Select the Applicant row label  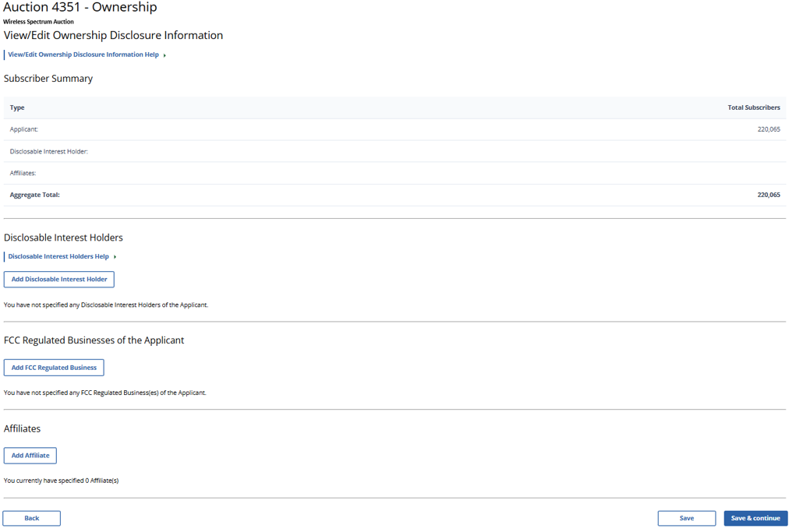24,129
